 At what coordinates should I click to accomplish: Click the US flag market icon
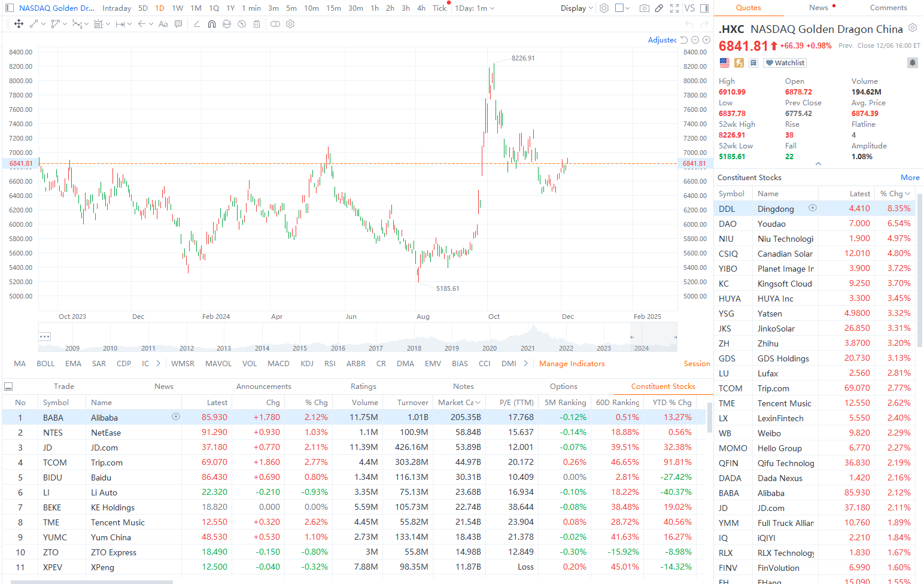click(725, 63)
